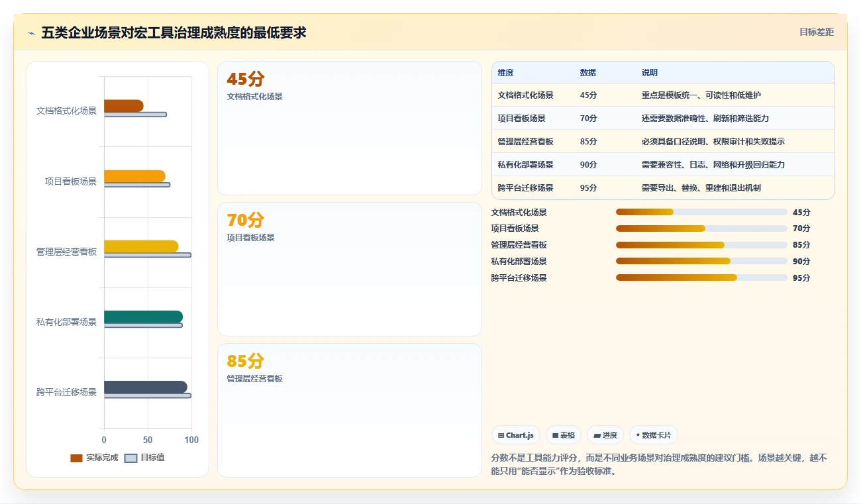The height and width of the screenshot is (504, 861).
Task: Click the 项目看板场景 orange bar in the chart
Action: [x=134, y=176]
